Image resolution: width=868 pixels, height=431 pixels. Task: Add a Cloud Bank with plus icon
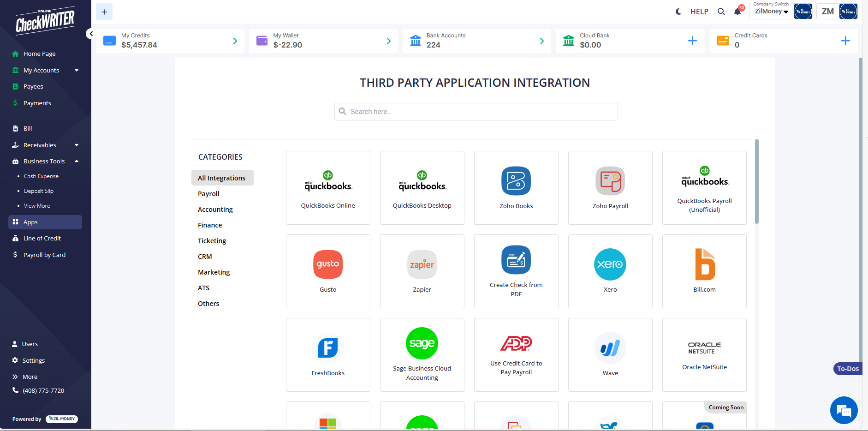[692, 41]
